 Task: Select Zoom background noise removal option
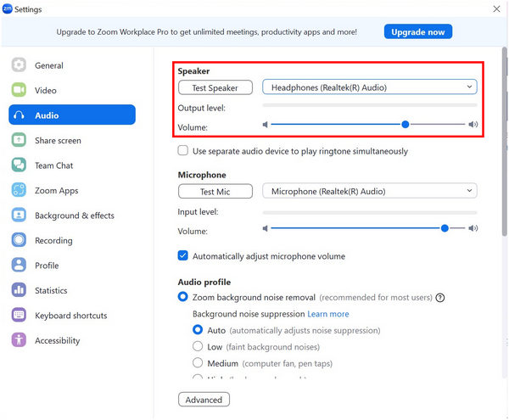click(182, 297)
